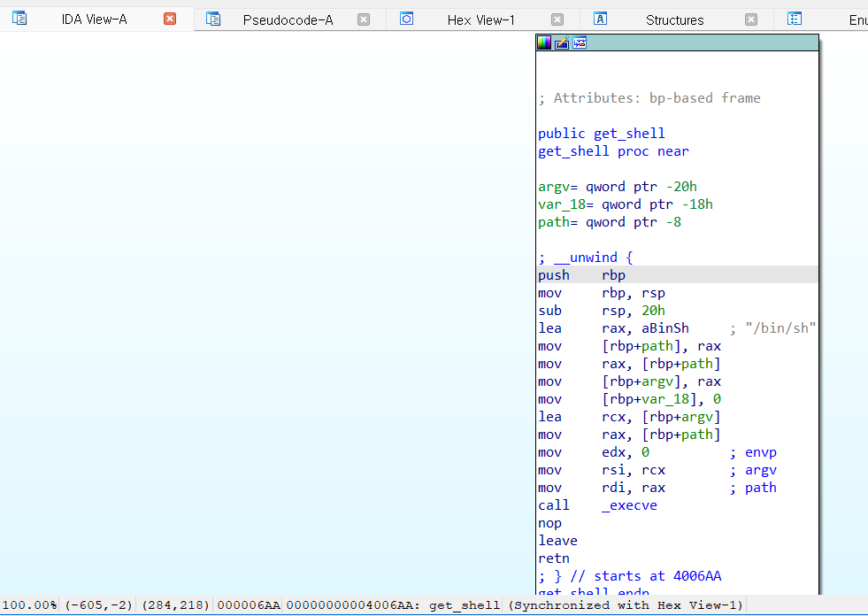Viewport: 868px width, 616px height.
Task: Switch to the Structures tab
Action: pos(675,20)
